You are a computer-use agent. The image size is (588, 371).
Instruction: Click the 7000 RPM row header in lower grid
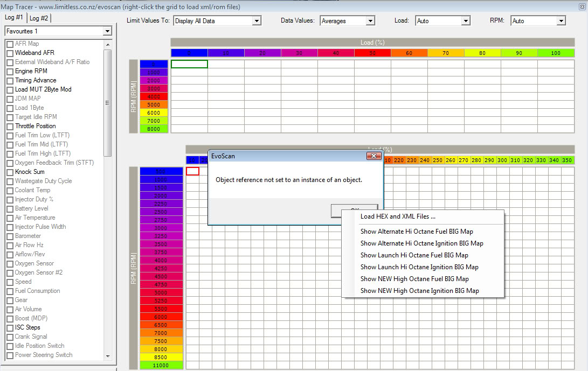161,333
